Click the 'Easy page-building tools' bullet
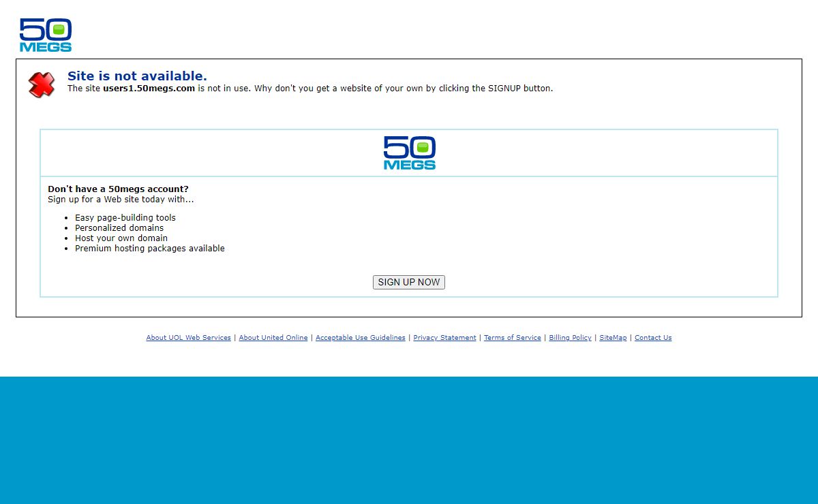Image resolution: width=818 pixels, height=504 pixels. click(125, 218)
